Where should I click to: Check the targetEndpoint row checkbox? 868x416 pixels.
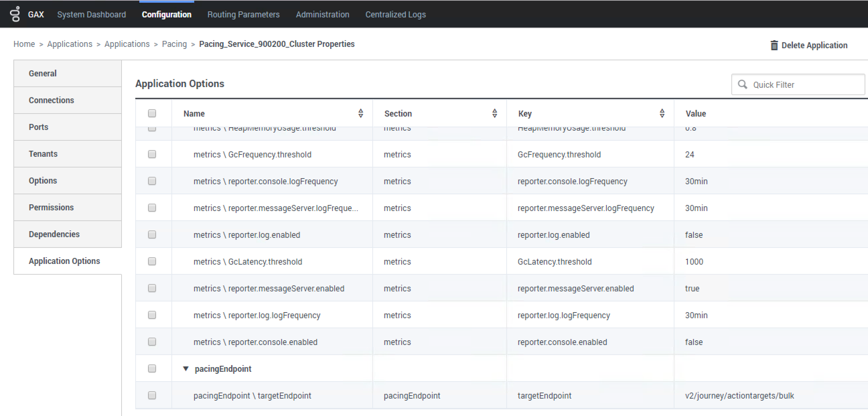coord(152,396)
